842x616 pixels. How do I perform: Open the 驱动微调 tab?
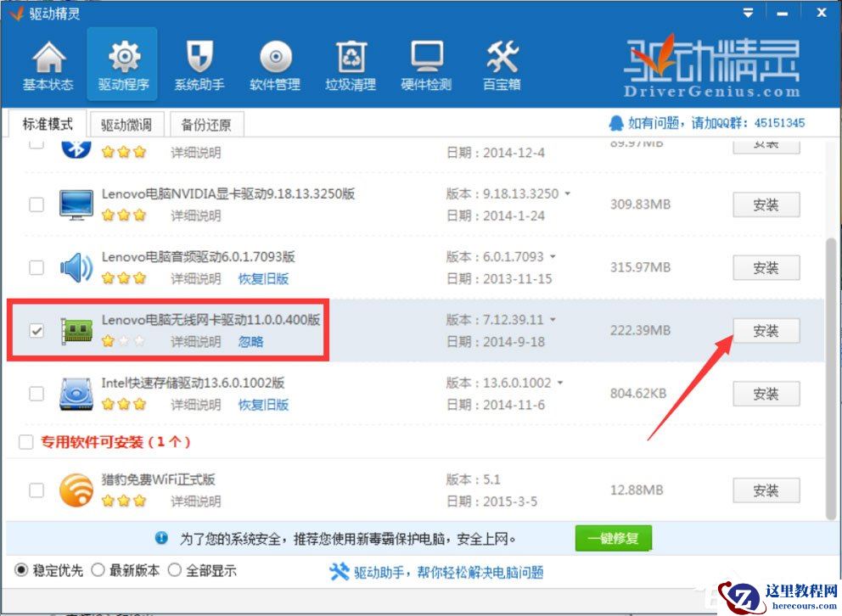[125, 123]
